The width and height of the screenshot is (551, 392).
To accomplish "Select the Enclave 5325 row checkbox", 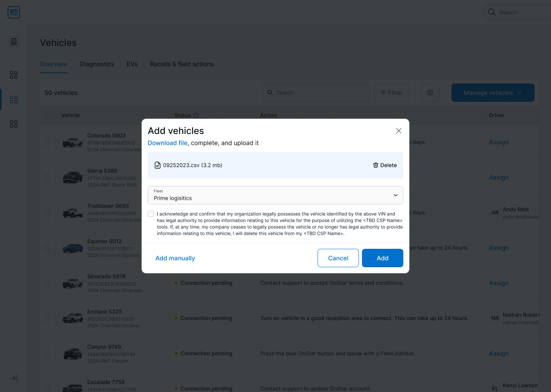I will click(47, 319).
